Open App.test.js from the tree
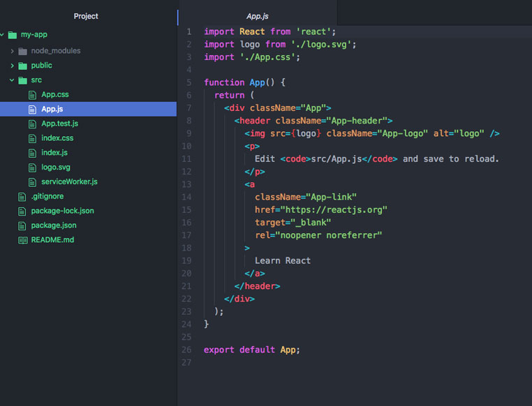The width and height of the screenshot is (532, 406). click(x=60, y=123)
